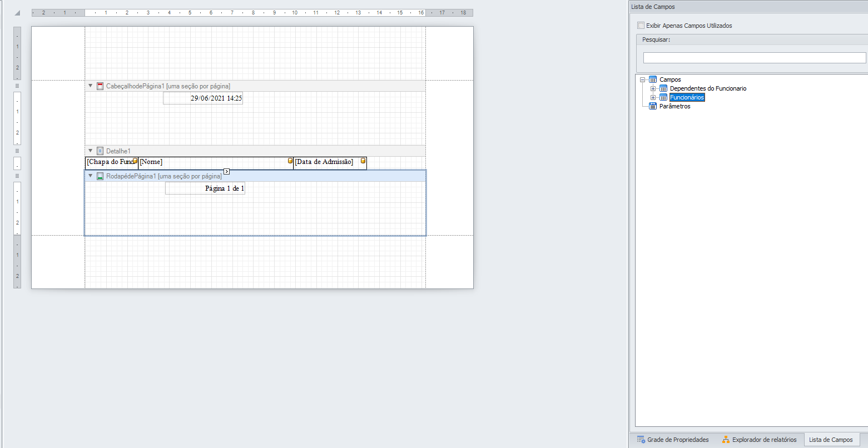Viewport: 868px width, 448px height.
Task: Collapse the Campos tree node
Action: coord(643,79)
